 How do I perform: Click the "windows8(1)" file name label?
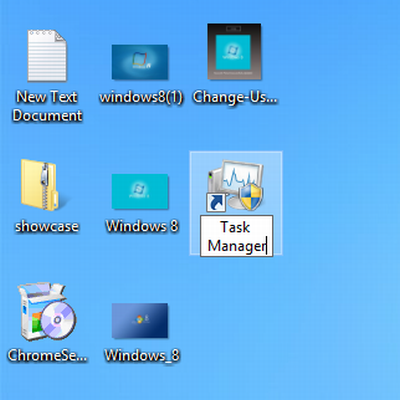(x=141, y=97)
